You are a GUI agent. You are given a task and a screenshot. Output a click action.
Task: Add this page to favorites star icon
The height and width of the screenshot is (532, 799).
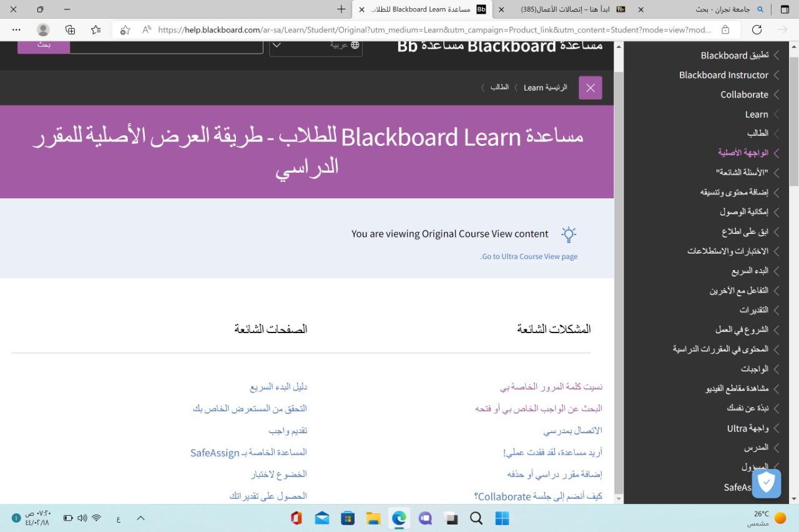[x=125, y=30]
